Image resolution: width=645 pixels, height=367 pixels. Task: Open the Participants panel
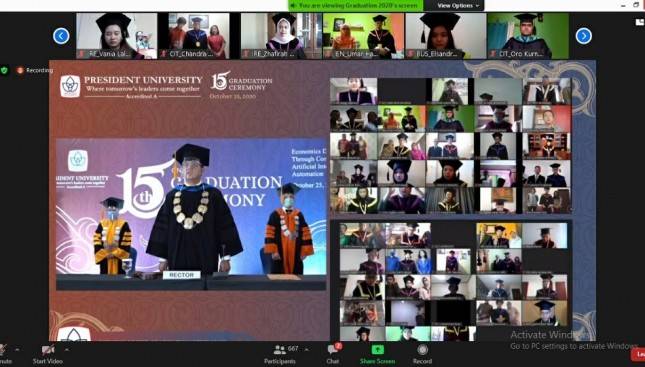(x=280, y=354)
